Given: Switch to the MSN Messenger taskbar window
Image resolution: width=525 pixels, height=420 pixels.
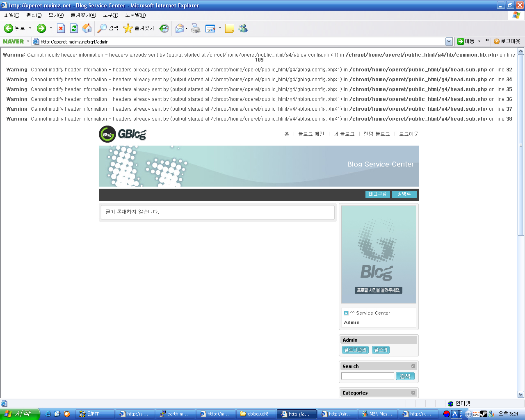Looking at the screenshot, I should [378, 414].
